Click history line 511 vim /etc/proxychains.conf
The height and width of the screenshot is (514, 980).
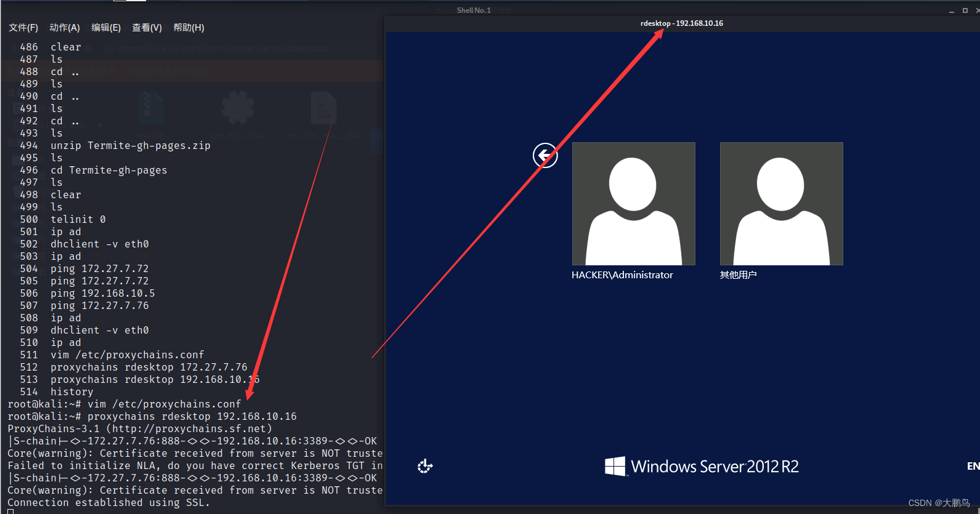coord(112,355)
